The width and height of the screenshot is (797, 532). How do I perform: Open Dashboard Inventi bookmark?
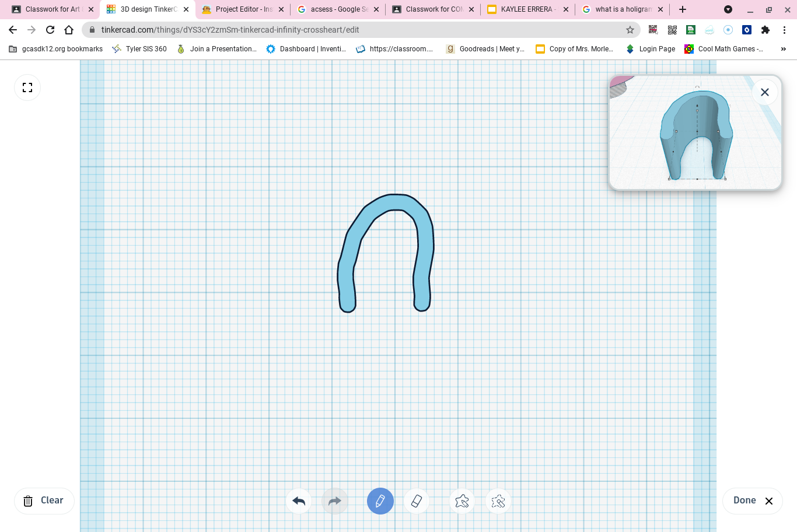(x=306, y=49)
